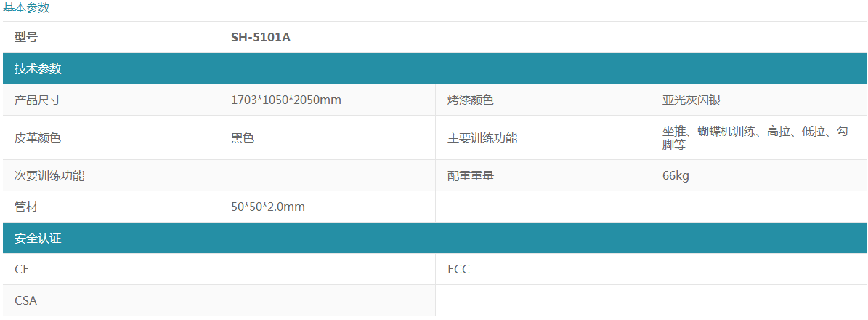
Task: Click the CSA certification entry
Action: pos(26,300)
